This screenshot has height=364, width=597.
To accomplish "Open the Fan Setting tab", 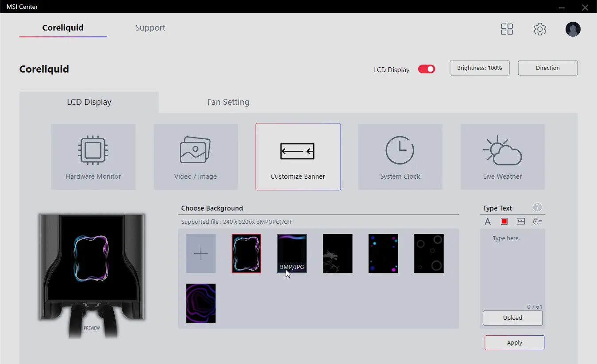I will tap(229, 102).
